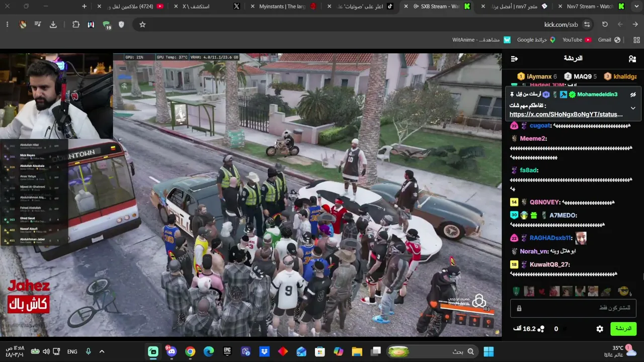The width and height of the screenshot is (644, 362).
Task: Open the shield extension icon
Action: pyautogui.click(x=121, y=24)
